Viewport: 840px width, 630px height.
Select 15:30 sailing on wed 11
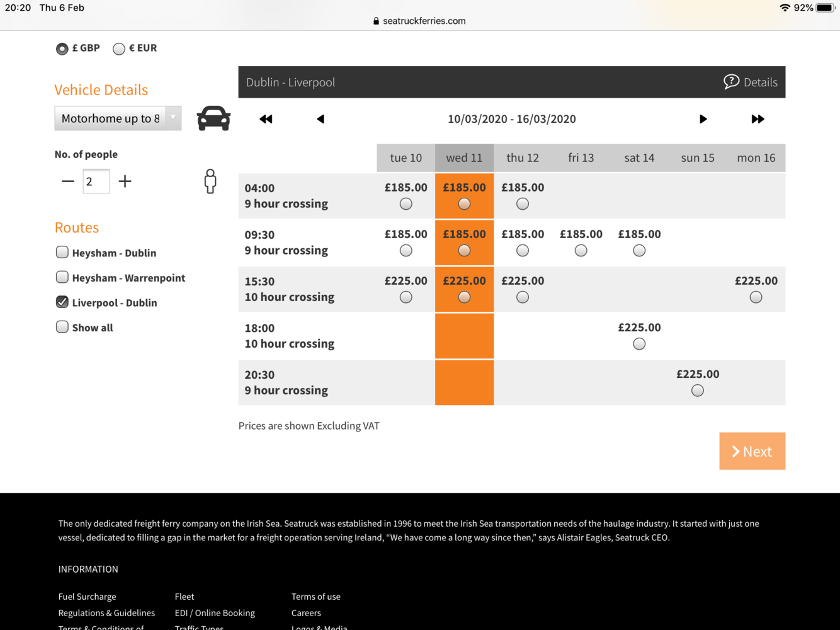point(464,297)
